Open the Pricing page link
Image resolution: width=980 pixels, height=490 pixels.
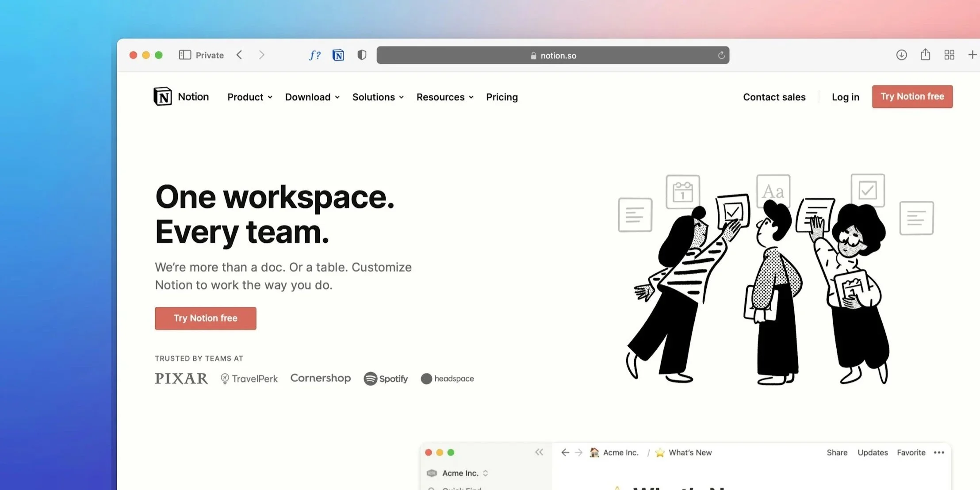502,97
